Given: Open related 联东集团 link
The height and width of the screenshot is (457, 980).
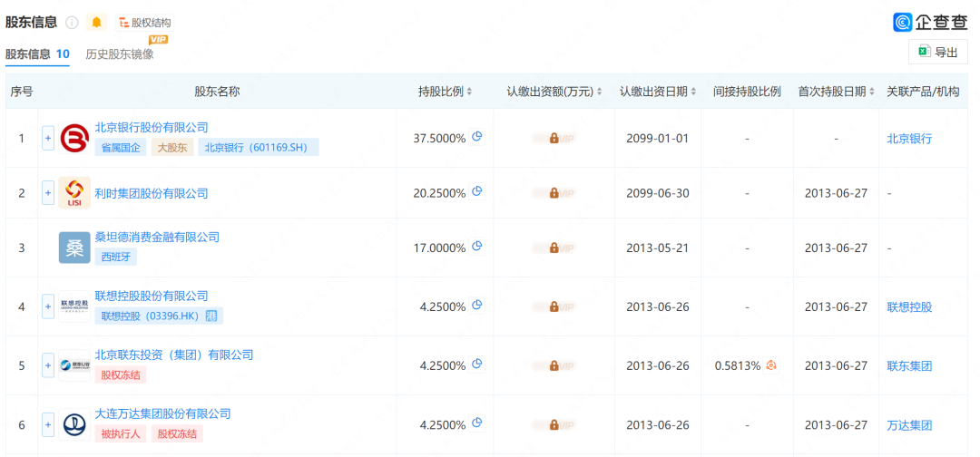Looking at the screenshot, I should click(909, 365).
